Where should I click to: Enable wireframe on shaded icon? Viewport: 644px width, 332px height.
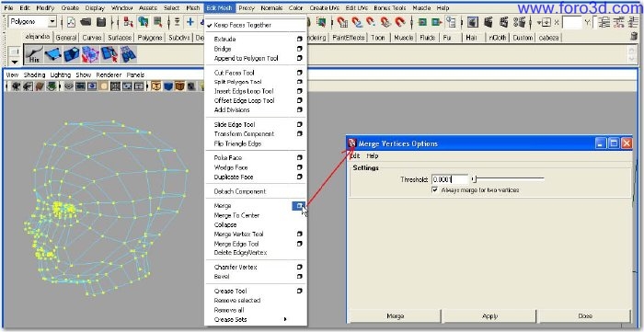[x=180, y=86]
